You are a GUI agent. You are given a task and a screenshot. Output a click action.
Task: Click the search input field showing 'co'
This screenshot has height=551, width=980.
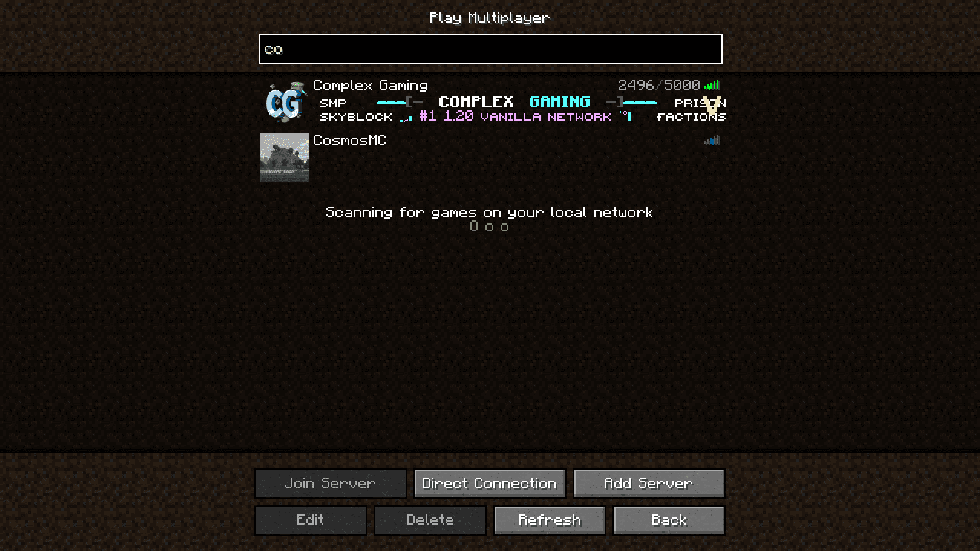(x=490, y=48)
